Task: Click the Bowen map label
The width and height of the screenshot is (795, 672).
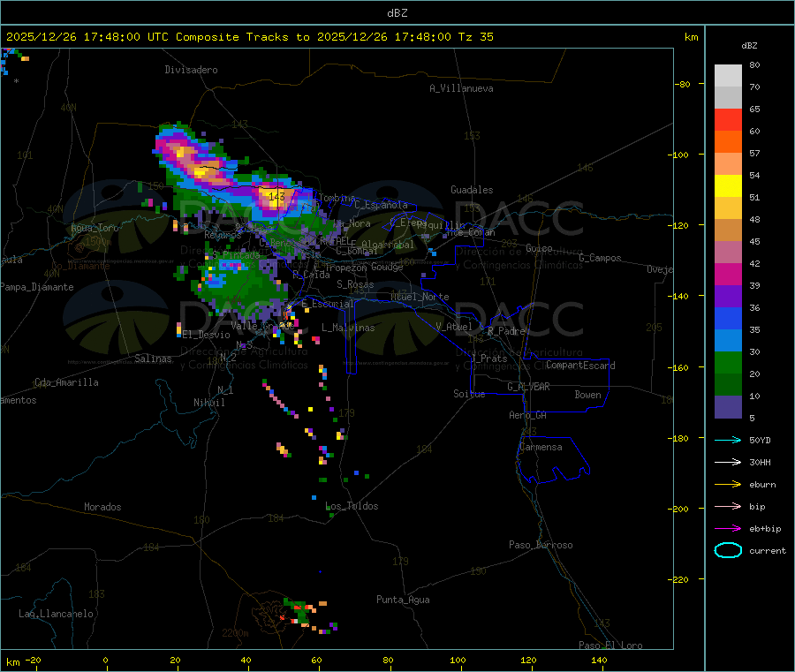Action: coord(587,395)
